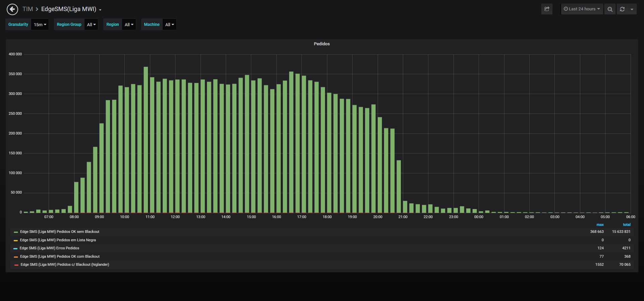
Task: Click the zoom out magnifier icon
Action: tap(610, 9)
